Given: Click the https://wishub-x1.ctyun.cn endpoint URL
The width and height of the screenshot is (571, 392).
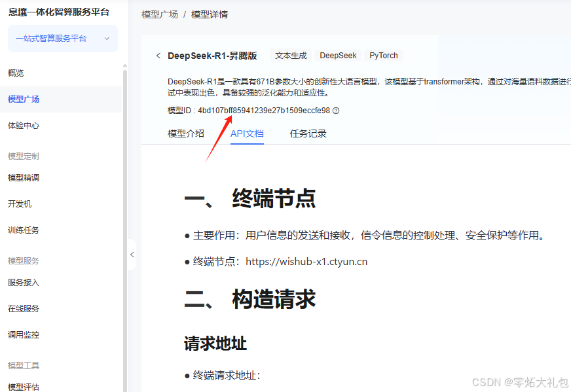Looking at the screenshot, I should (306, 262).
